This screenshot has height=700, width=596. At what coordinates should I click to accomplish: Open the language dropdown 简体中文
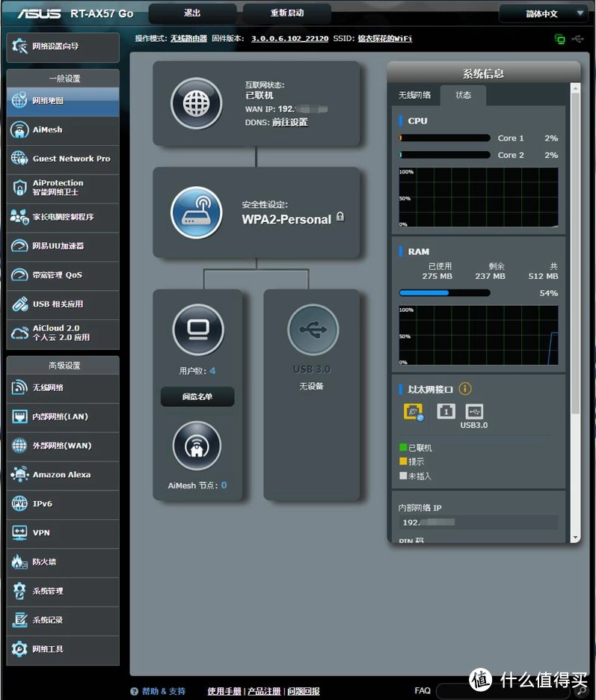(542, 13)
